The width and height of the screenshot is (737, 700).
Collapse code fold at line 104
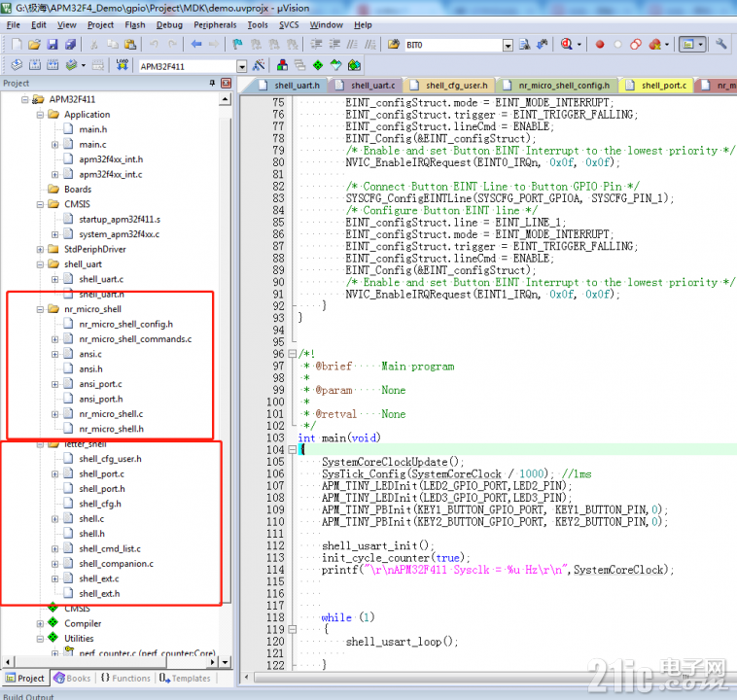tap(292, 450)
